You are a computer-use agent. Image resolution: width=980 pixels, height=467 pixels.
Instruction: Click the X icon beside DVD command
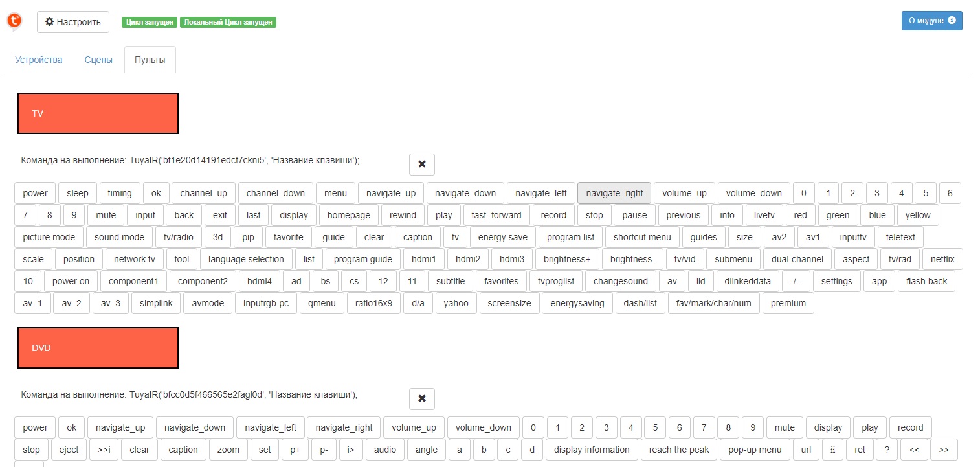(422, 399)
